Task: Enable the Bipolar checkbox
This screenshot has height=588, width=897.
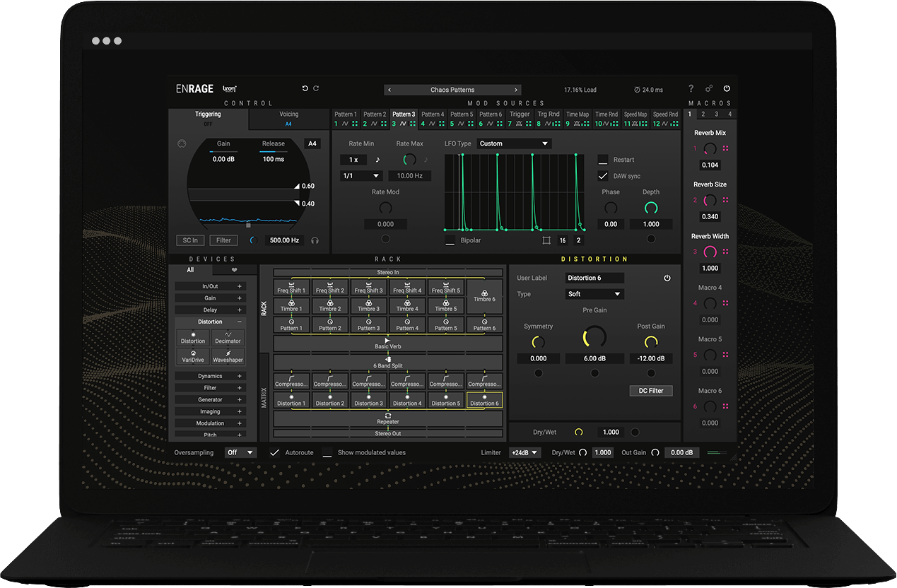Action: pyautogui.click(x=450, y=240)
